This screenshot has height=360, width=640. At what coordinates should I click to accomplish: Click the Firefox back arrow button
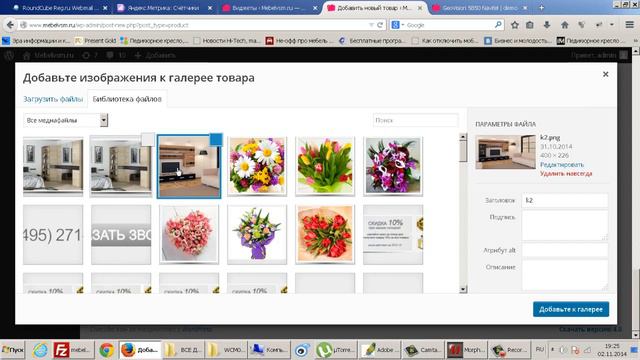click(x=10, y=25)
